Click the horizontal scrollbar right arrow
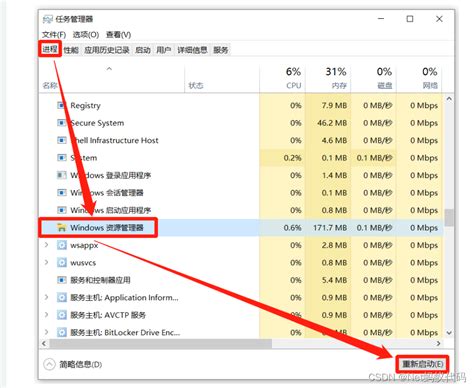Screen dimensions: 474x388 tap(438, 343)
